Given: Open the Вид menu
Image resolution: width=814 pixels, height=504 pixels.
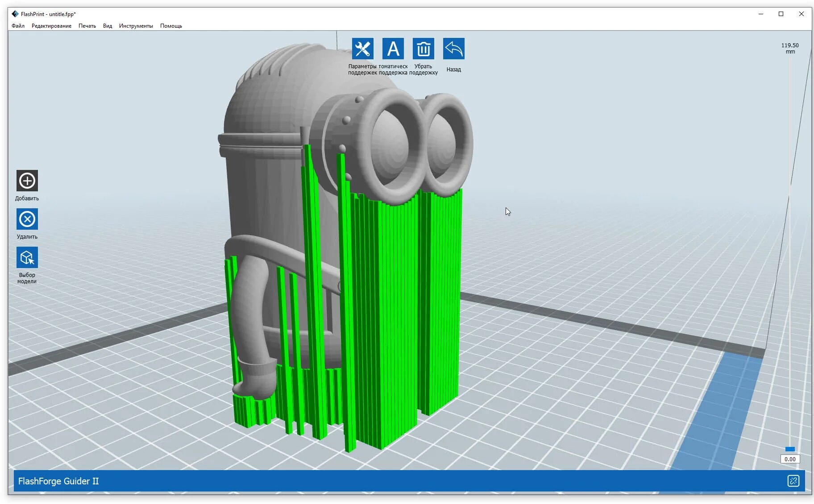Looking at the screenshot, I should pyautogui.click(x=108, y=26).
